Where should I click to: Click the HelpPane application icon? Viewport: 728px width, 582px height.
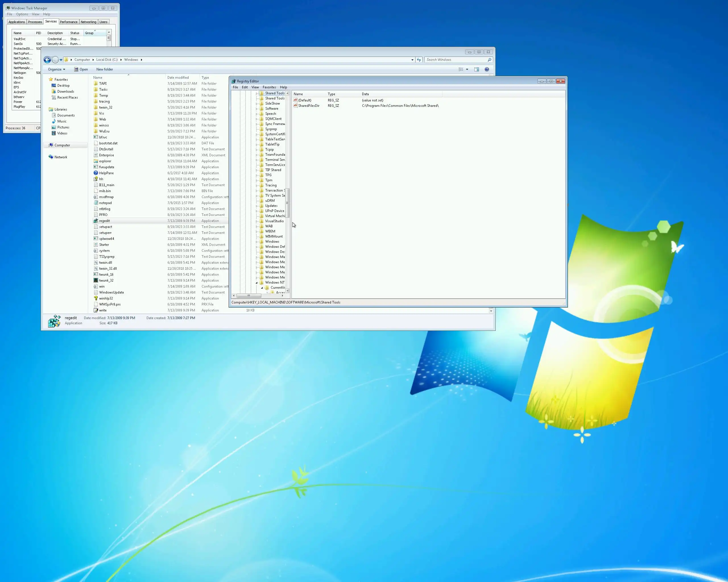click(96, 173)
